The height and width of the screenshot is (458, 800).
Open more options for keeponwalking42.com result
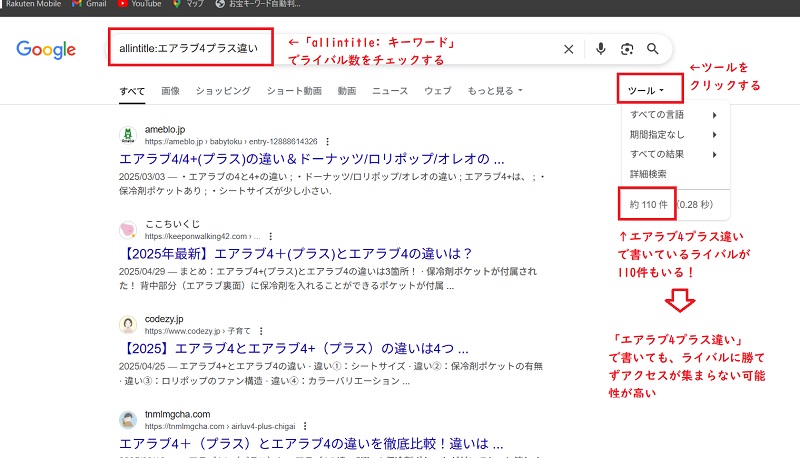270,236
